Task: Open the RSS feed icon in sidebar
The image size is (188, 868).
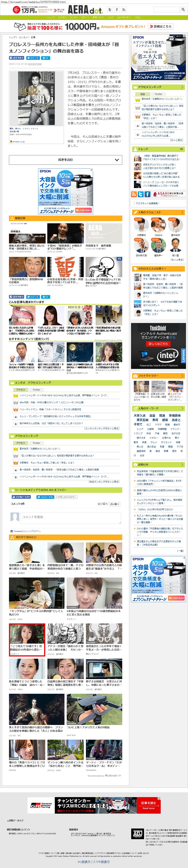Action: pyautogui.click(x=134, y=194)
